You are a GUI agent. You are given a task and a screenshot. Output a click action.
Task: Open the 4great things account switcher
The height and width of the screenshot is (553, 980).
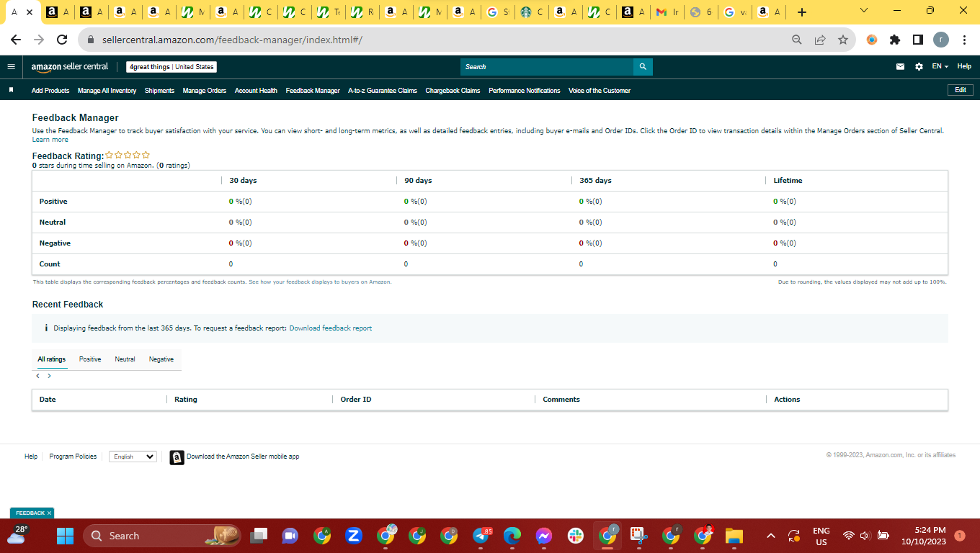[171, 67]
